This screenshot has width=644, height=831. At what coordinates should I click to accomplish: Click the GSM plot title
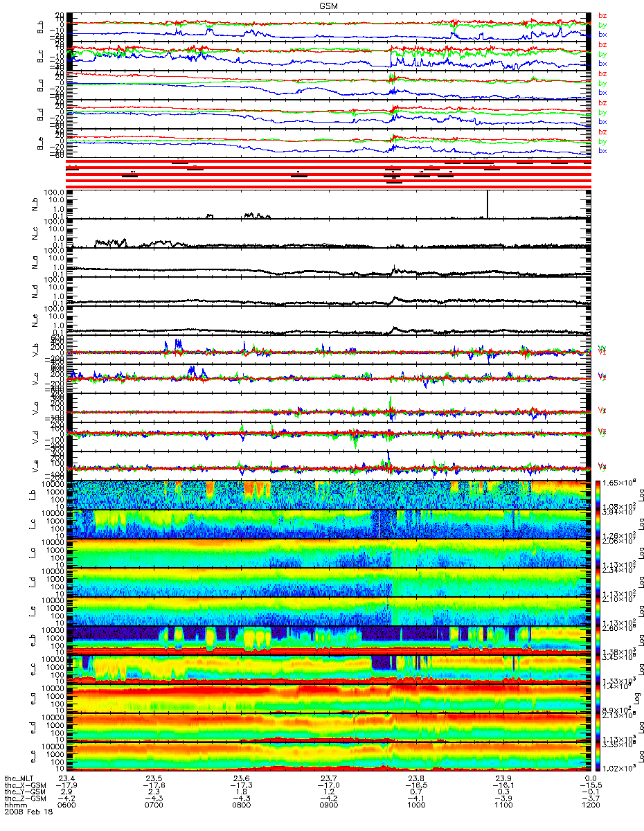(x=328, y=5)
